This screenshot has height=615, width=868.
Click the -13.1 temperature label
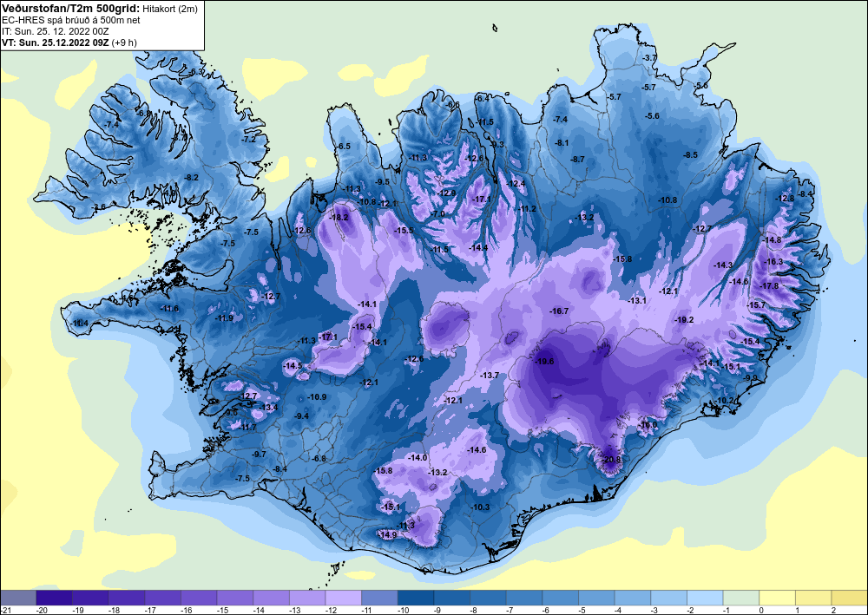[x=637, y=301]
